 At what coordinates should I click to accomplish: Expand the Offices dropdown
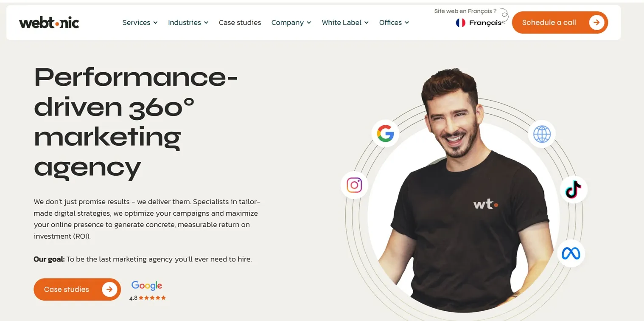[394, 23]
